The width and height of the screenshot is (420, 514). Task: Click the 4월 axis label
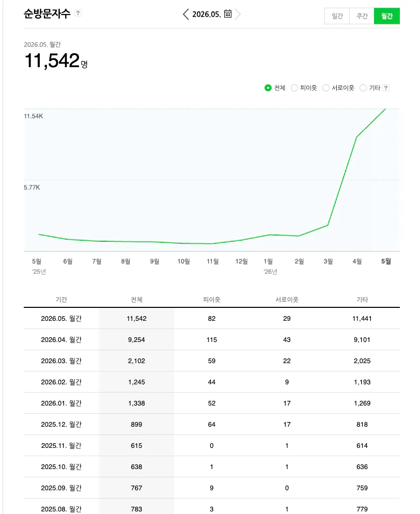357,261
